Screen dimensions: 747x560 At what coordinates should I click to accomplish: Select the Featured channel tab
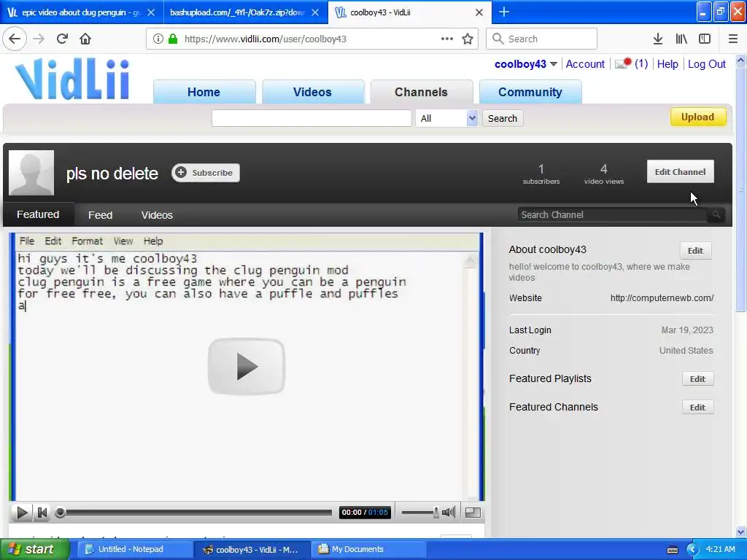38,214
